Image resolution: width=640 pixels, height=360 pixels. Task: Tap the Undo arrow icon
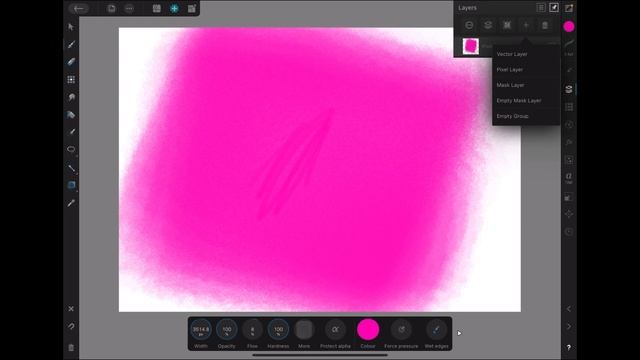(71, 327)
